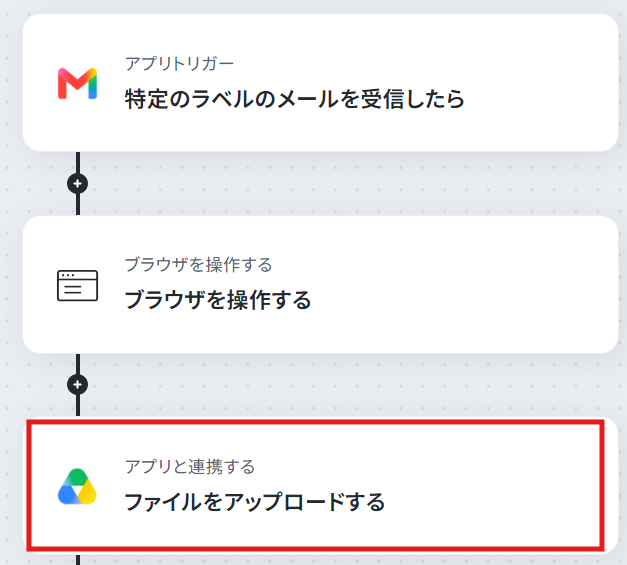The height and width of the screenshot is (565, 627).
Task: Select the アプリトリガー label text
Action: tap(179, 64)
